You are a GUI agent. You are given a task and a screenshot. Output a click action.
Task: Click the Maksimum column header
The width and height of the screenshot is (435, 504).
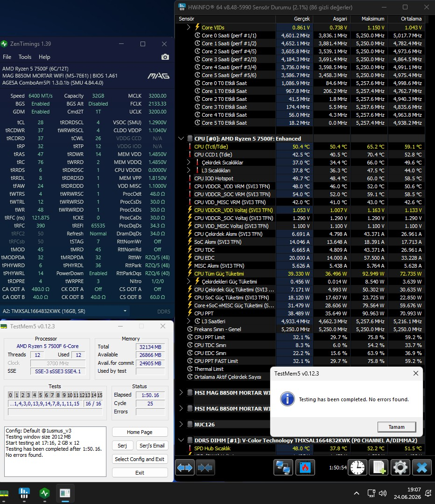click(x=369, y=19)
